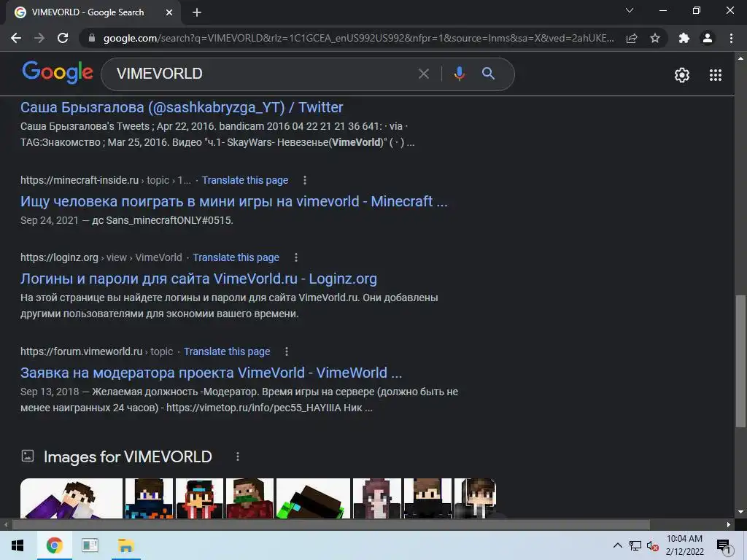Open options for minecraft-inside.ru result
747x560 pixels.
tap(305, 180)
